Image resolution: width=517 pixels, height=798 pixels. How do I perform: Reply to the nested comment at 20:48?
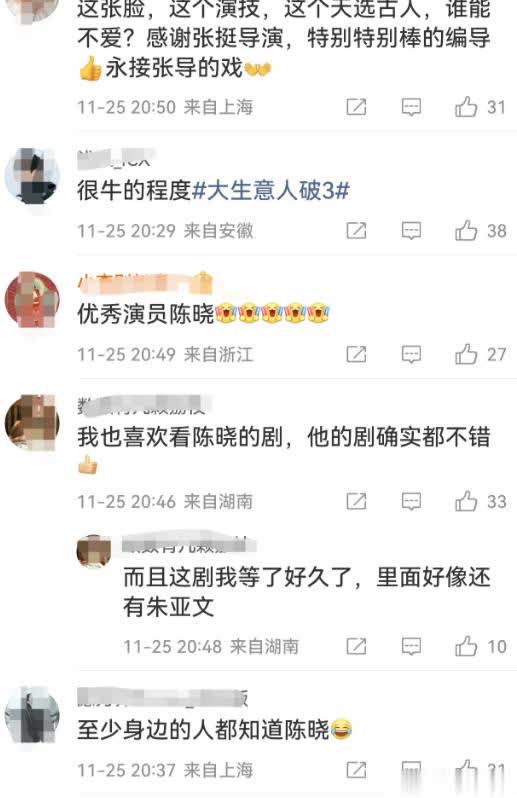[411, 646]
